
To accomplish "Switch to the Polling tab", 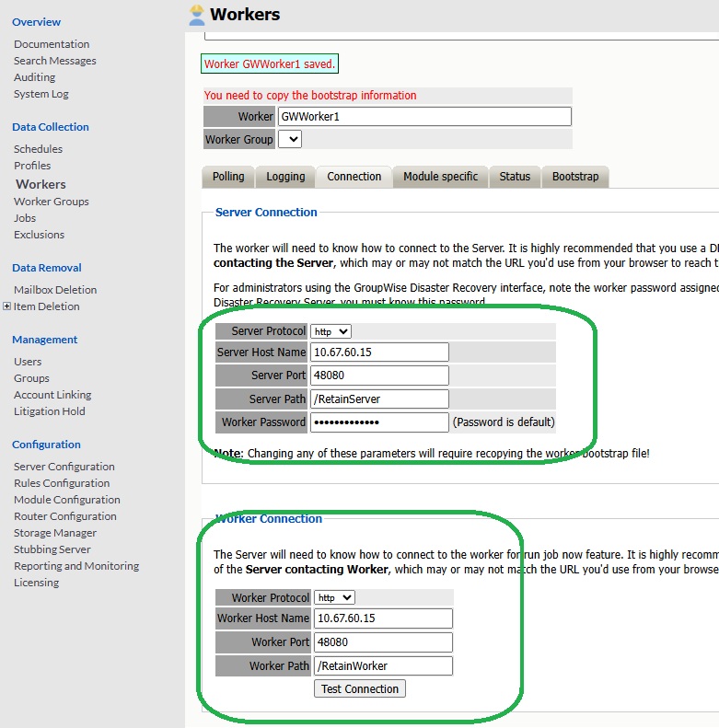I will pyautogui.click(x=228, y=177).
